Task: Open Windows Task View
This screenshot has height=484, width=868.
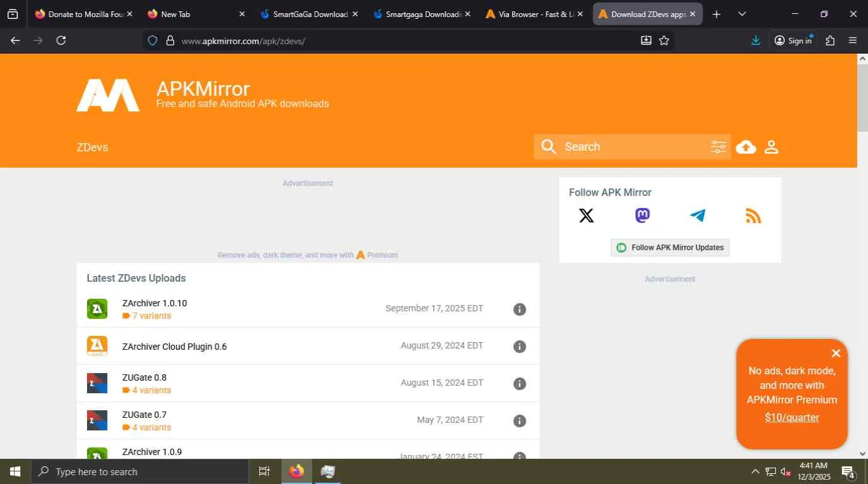Action: coord(264,471)
